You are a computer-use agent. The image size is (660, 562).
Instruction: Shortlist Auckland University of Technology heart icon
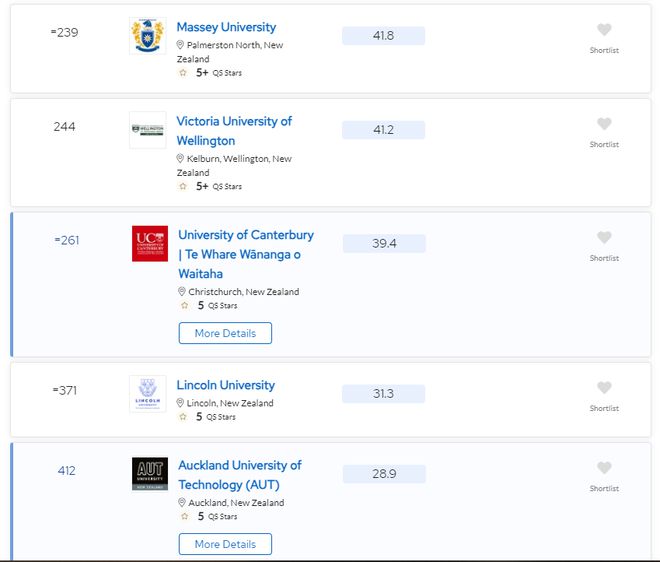click(x=604, y=468)
